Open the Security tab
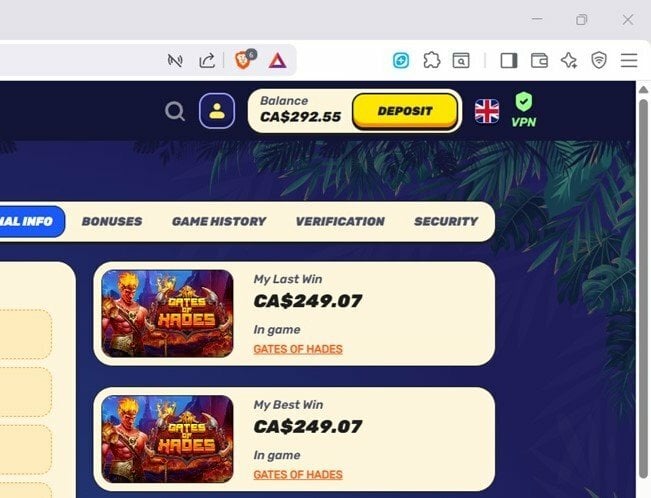The width and height of the screenshot is (651, 498). [x=446, y=221]
